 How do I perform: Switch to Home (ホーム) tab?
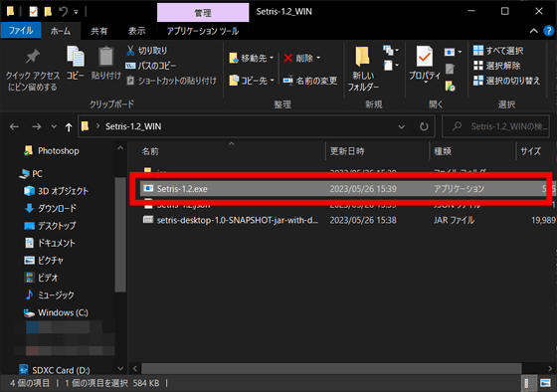tap(61, 31)
